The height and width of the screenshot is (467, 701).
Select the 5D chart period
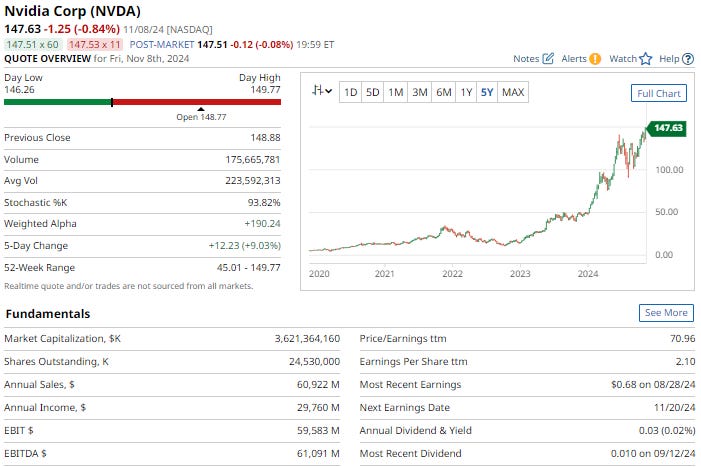[372, 93]
